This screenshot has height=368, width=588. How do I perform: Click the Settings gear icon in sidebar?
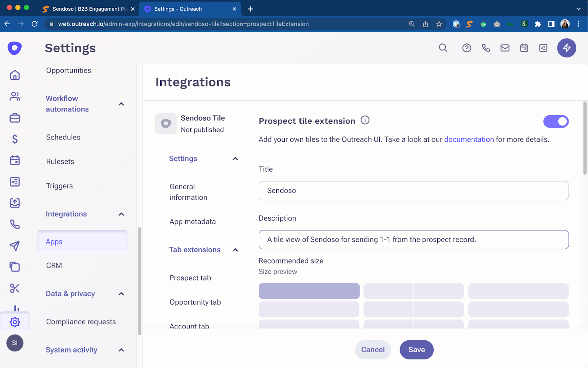(x=15, y=322)
